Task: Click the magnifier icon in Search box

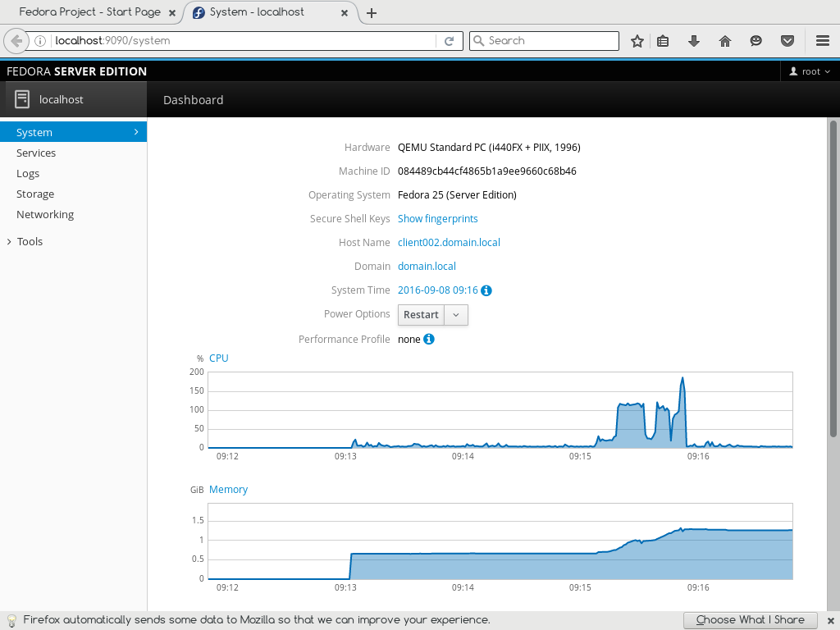Action: [479, 41]
